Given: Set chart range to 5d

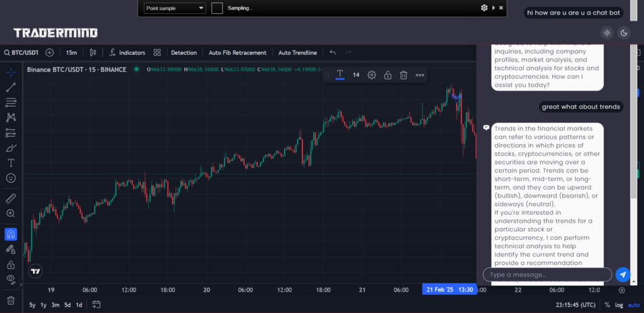Looking at the screenshot, I should [x=67, y=305].
